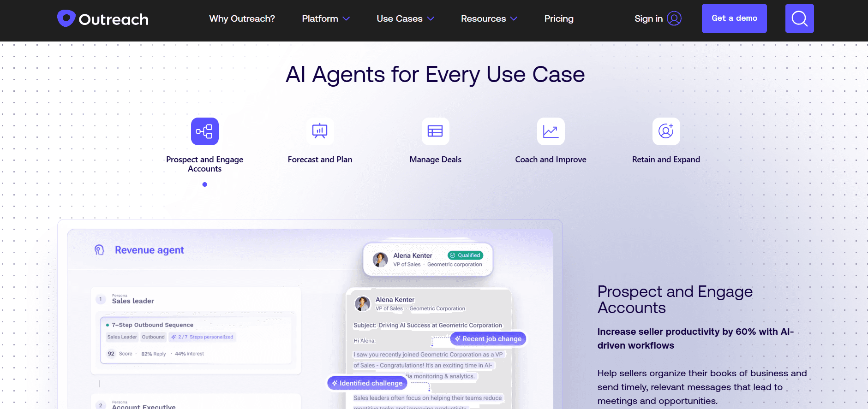Click the Sign in link

(648, 18)
